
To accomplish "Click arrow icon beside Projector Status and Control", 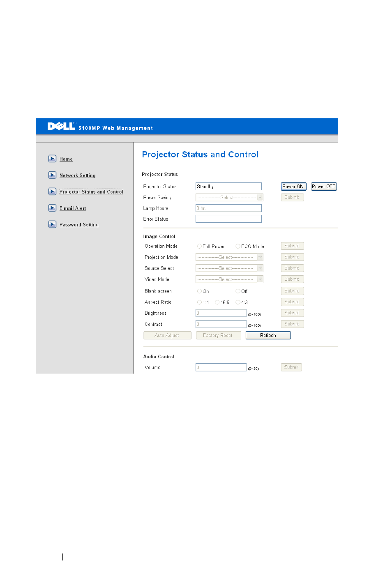I will pos(52,191).
